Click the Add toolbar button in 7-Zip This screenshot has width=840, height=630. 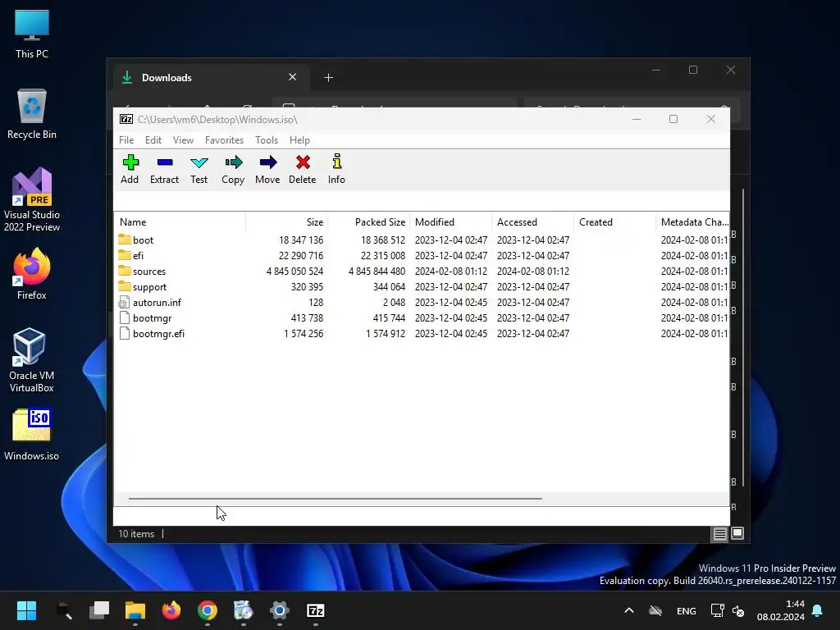(130, 169)
